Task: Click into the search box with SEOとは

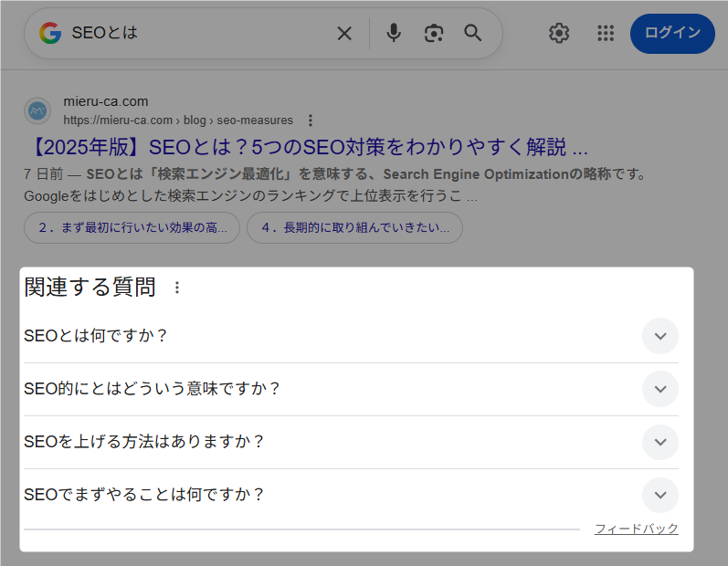Action: point(201,34)
